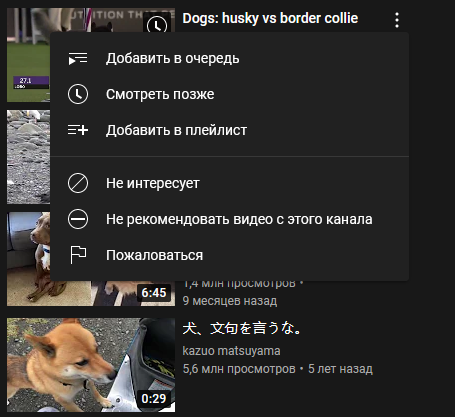Select Добавить в плейлист

coord(230,130)
